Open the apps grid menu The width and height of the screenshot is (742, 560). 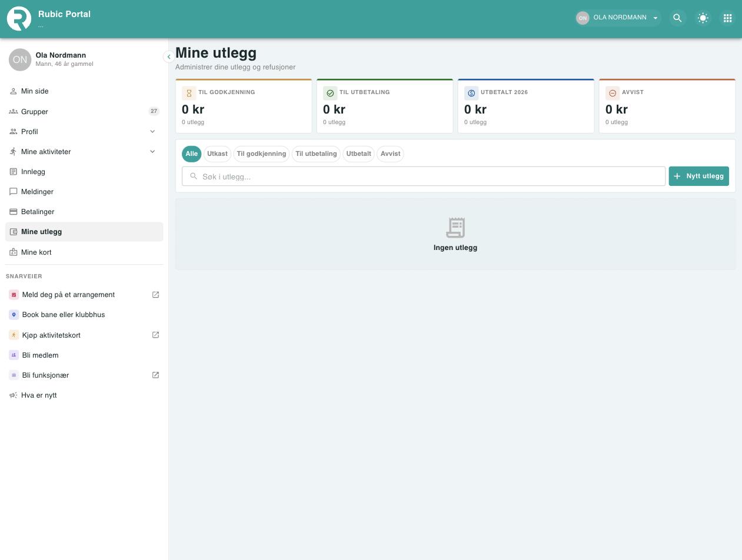click(728, 18)
